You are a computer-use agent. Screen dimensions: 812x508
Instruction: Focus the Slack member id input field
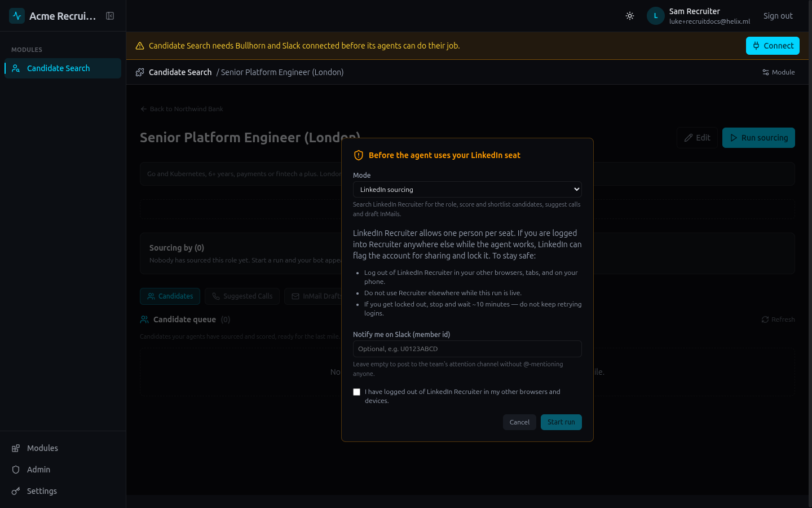[x=467, y=349]
